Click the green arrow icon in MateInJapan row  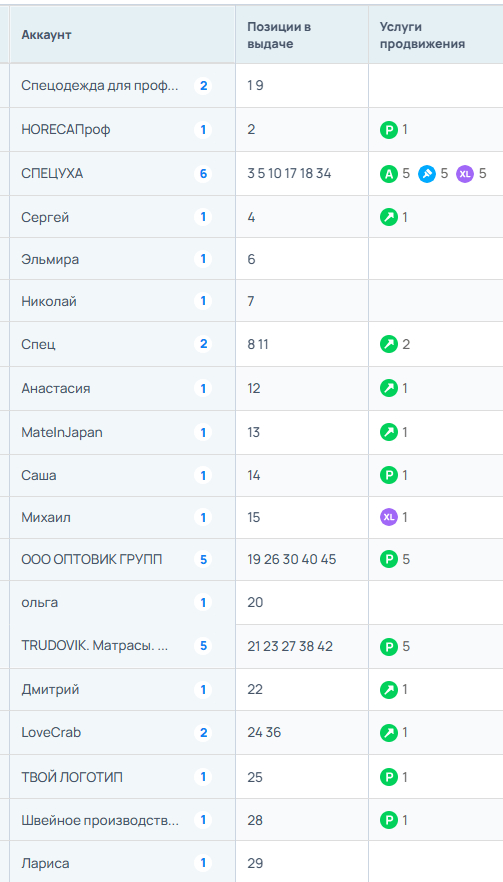tap(389, 433)
